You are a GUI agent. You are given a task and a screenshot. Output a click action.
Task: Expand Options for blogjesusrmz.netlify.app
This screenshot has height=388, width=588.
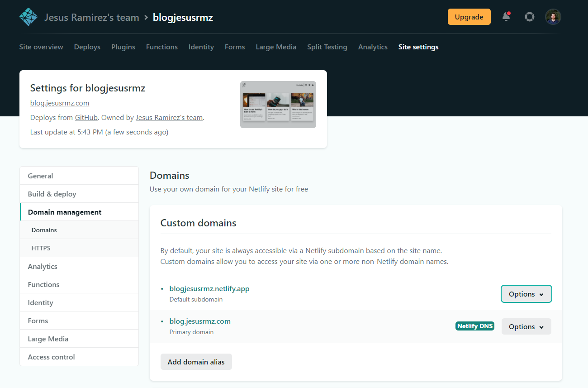pyautogui.click(x=526, y=294)
